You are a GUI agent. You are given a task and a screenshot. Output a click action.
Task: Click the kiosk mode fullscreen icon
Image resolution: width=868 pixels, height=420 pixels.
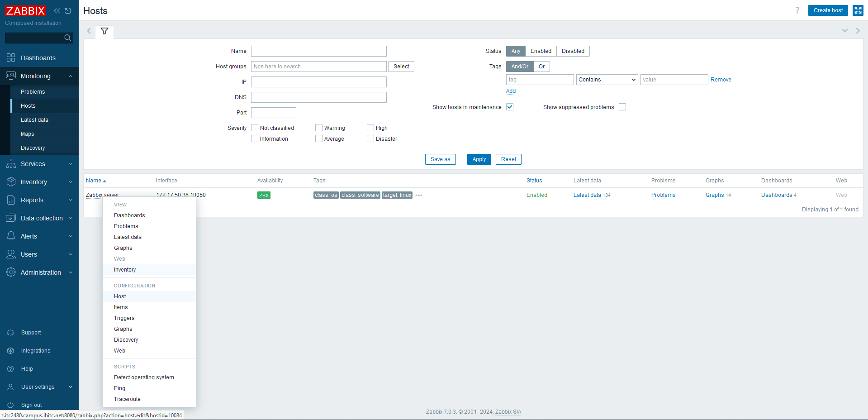(858, 10)
